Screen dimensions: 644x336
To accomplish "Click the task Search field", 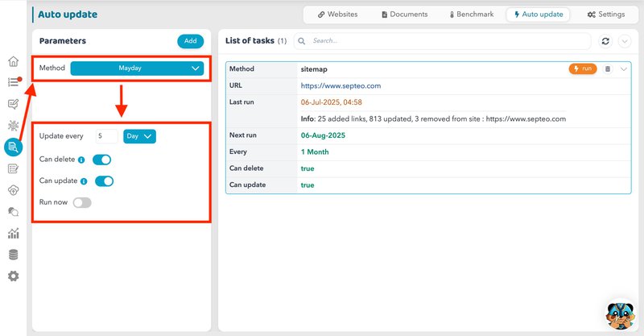I will pos(442,41).
